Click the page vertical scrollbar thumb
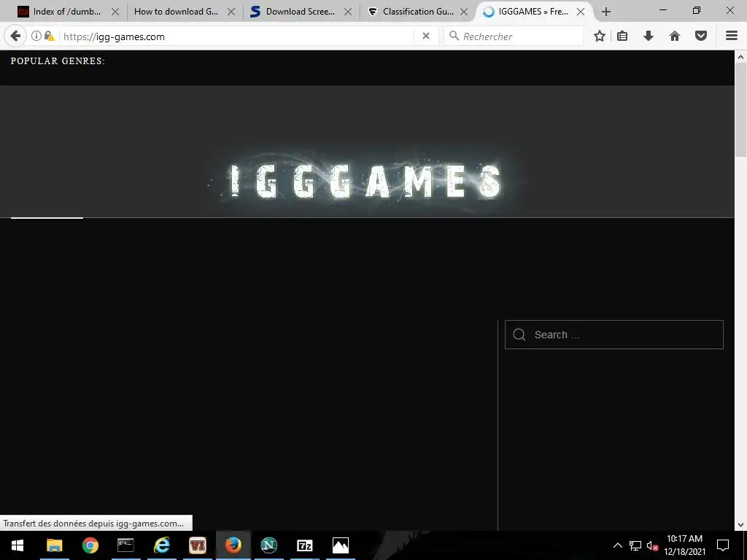 (740, 109)
